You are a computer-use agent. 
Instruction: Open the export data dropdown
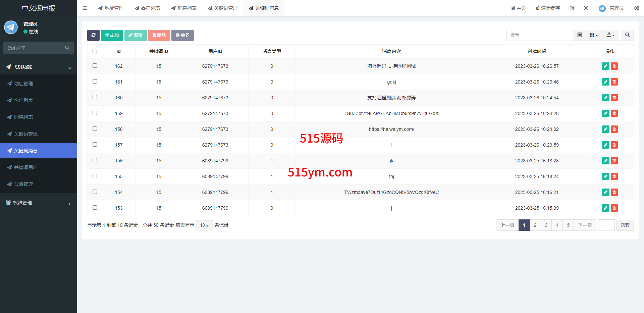pos(610,35)
